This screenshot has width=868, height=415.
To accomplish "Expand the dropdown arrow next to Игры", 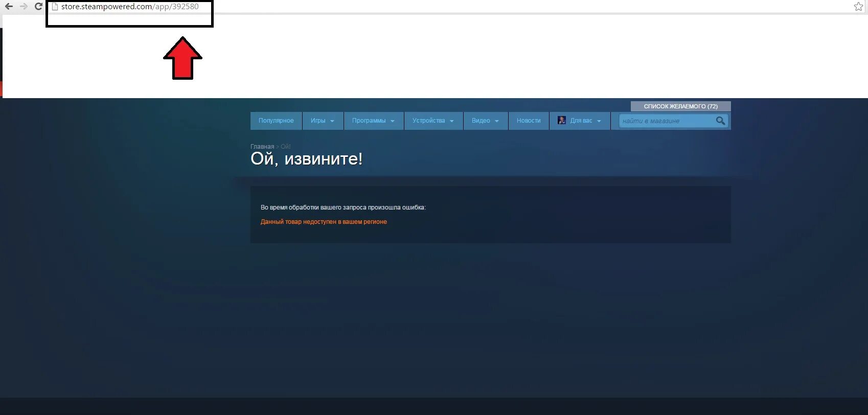I will tap(332, 121).
